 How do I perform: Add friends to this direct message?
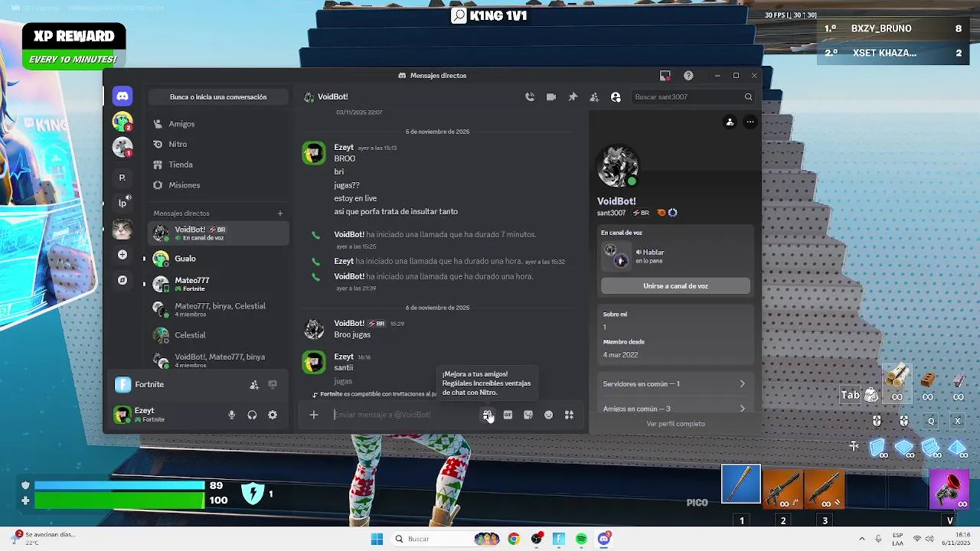594,97
